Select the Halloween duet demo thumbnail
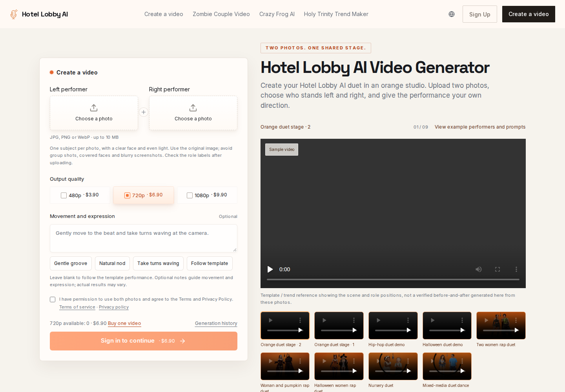This screenshot has height=392, width=565. [x=447, y=325]
